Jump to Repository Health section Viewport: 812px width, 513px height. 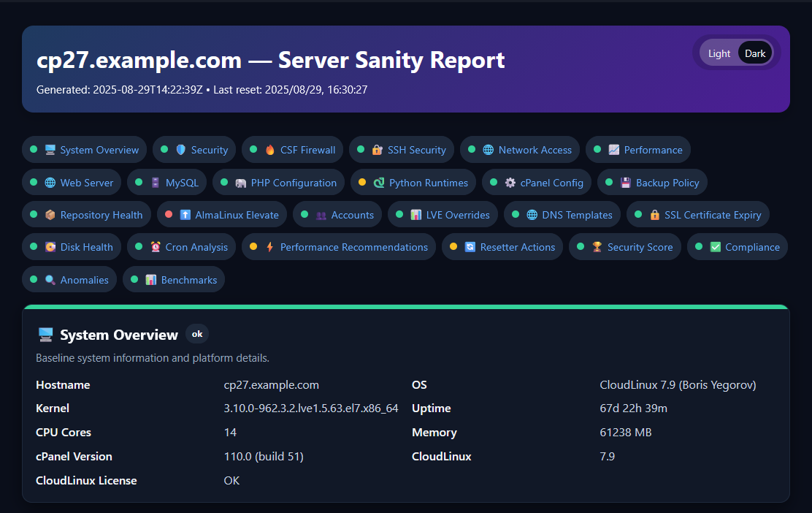tap(86, 215)
